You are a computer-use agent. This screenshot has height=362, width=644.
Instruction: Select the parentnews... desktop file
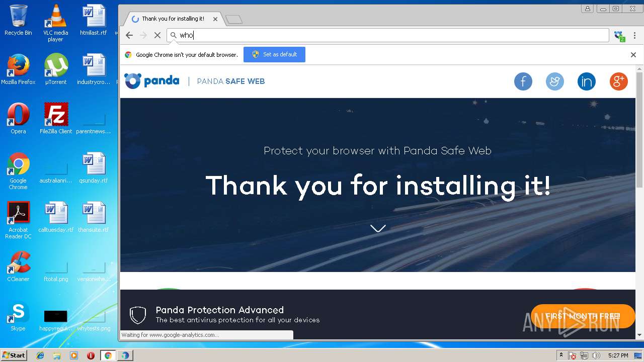94,123
